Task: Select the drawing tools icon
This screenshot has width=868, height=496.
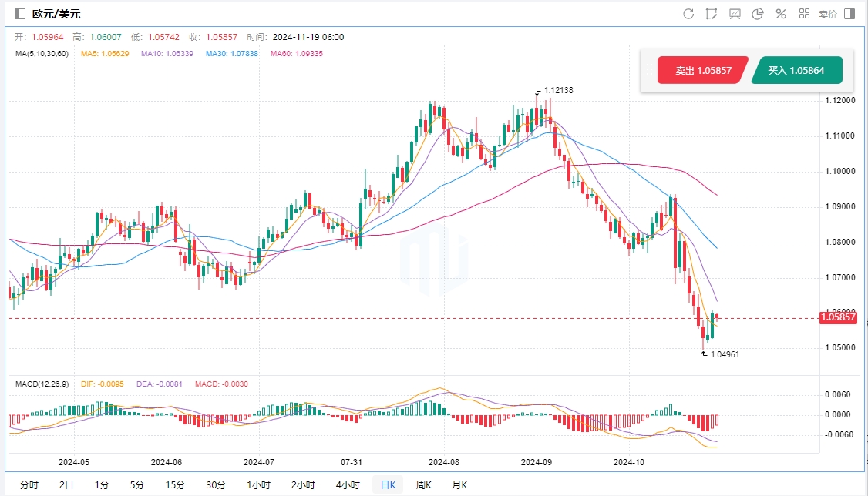Action: 711,14
